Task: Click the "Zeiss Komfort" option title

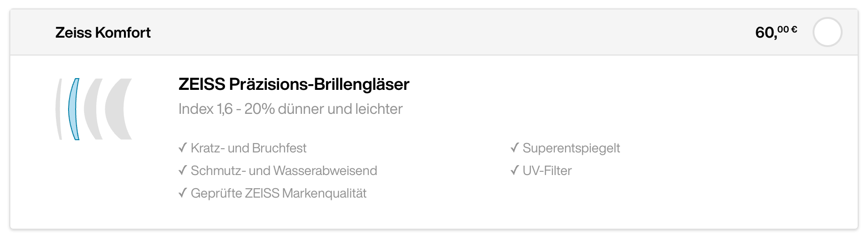Action: [x=103, y=32]
